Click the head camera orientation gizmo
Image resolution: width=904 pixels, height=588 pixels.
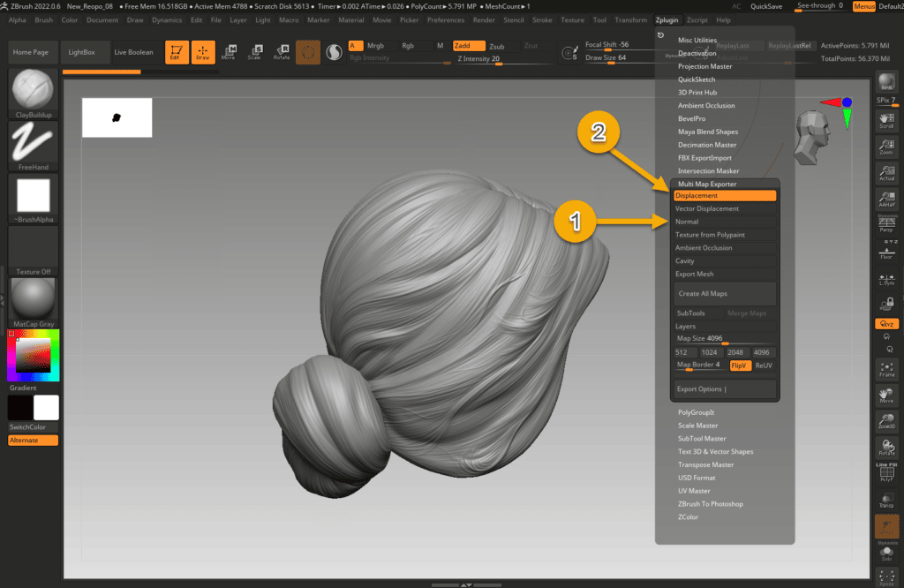pyautogui.click(x=812, y=137)
